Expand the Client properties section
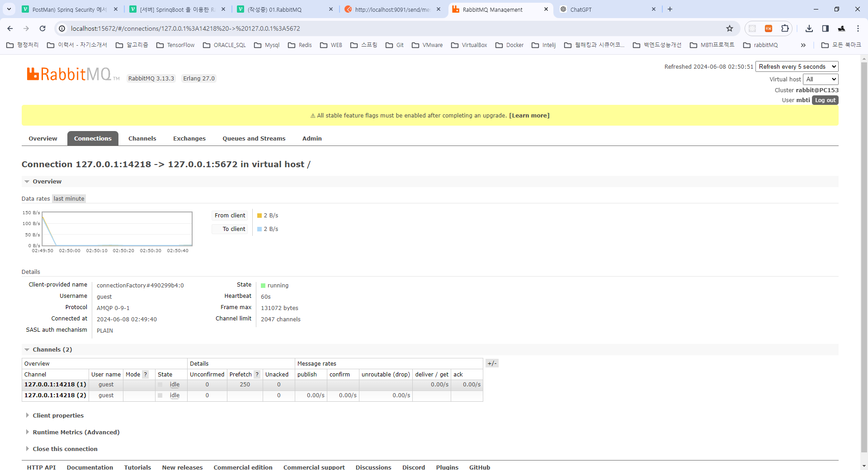868x470 pixels. [x=54, y=415]
